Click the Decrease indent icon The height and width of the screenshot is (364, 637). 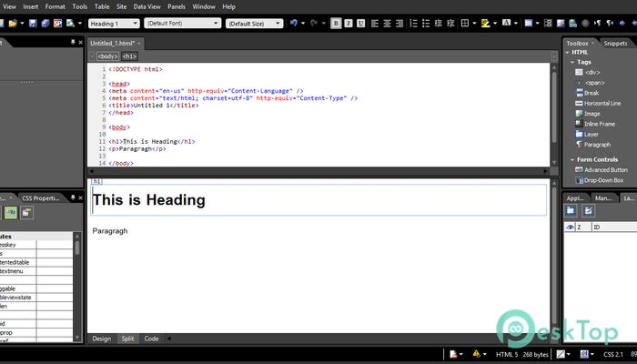coord(439,24)
